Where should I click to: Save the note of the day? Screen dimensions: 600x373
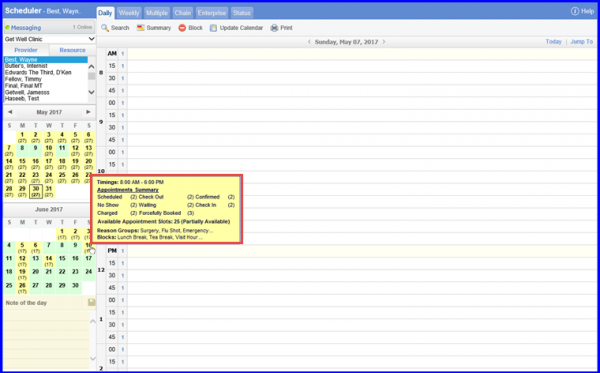(x=91, y=302)
